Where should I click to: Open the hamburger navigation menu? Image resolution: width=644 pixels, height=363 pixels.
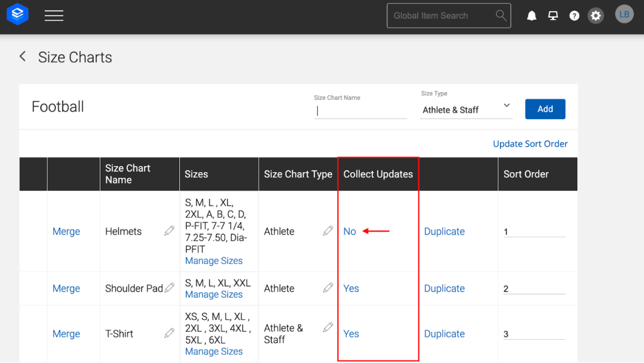tap(54, 15)
